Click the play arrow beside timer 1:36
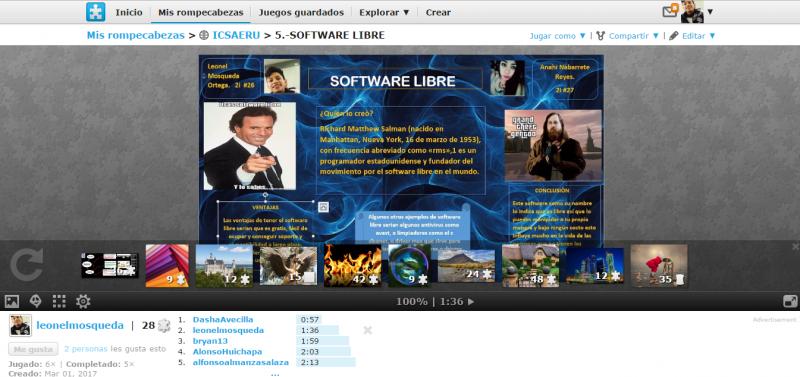This screenshot has height=377, width=800. tap(471, 301)
